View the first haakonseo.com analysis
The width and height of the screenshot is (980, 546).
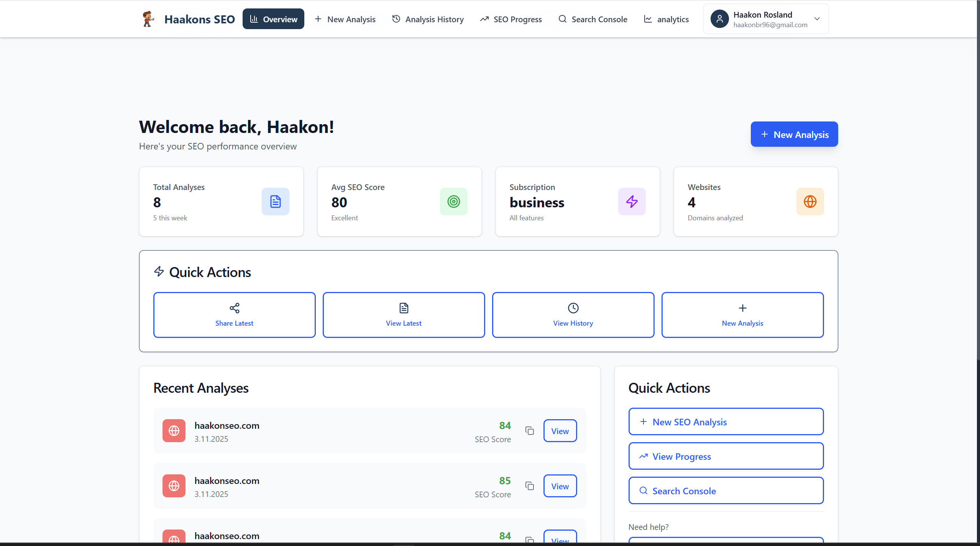pos(560,431)
